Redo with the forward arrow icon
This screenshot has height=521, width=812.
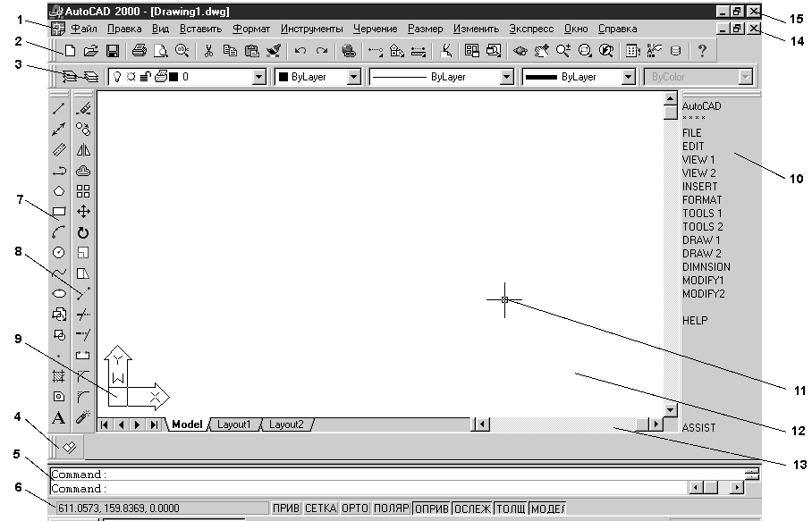click(322, 51)
